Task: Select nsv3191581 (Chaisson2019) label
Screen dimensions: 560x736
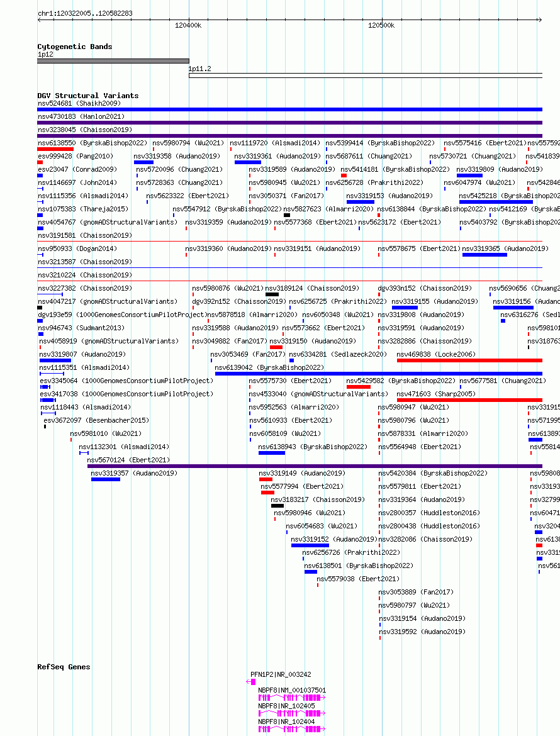Action: tap(85, 235)
